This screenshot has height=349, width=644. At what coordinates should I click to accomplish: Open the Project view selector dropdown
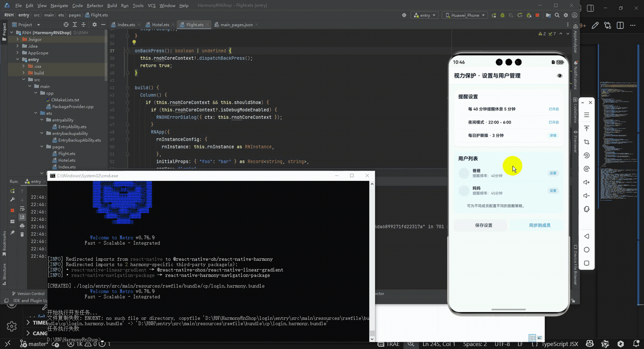[25, 24]
